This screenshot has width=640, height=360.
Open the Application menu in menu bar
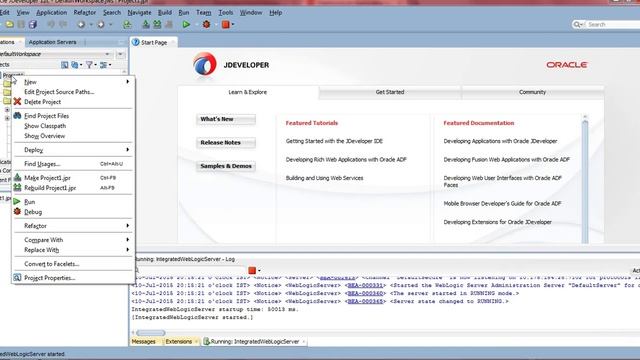51,13
